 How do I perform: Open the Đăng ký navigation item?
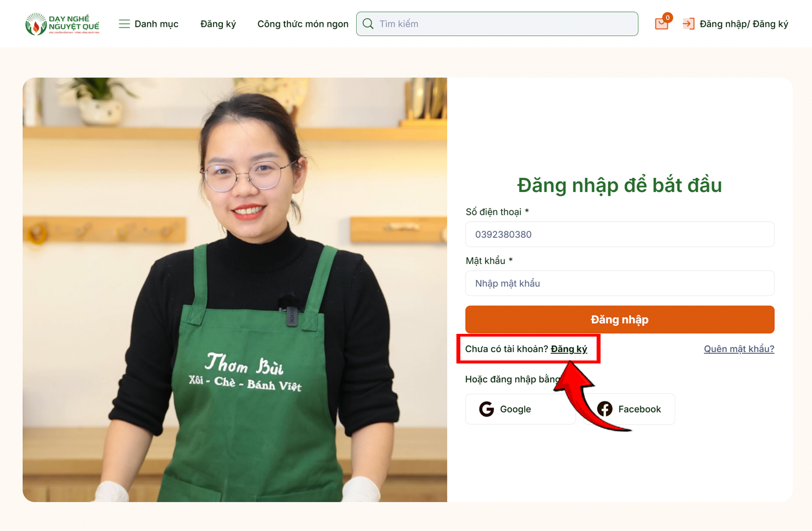click(218, 24)
